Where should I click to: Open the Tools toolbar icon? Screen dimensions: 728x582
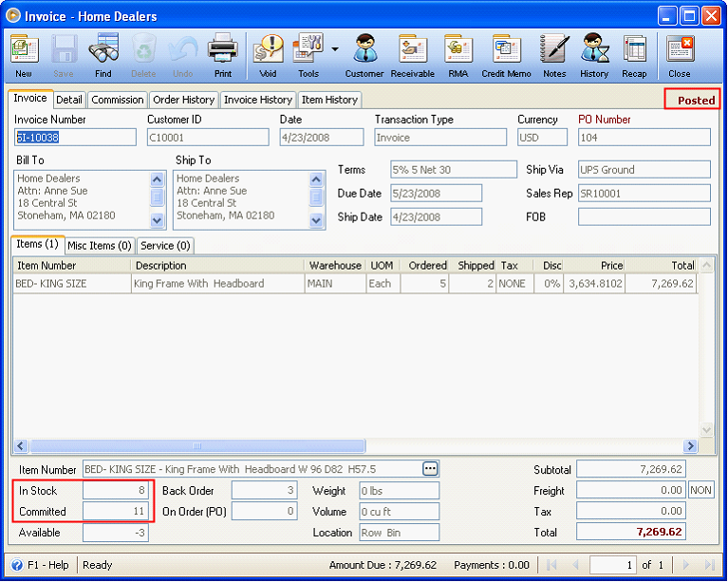tap(308, 55)
